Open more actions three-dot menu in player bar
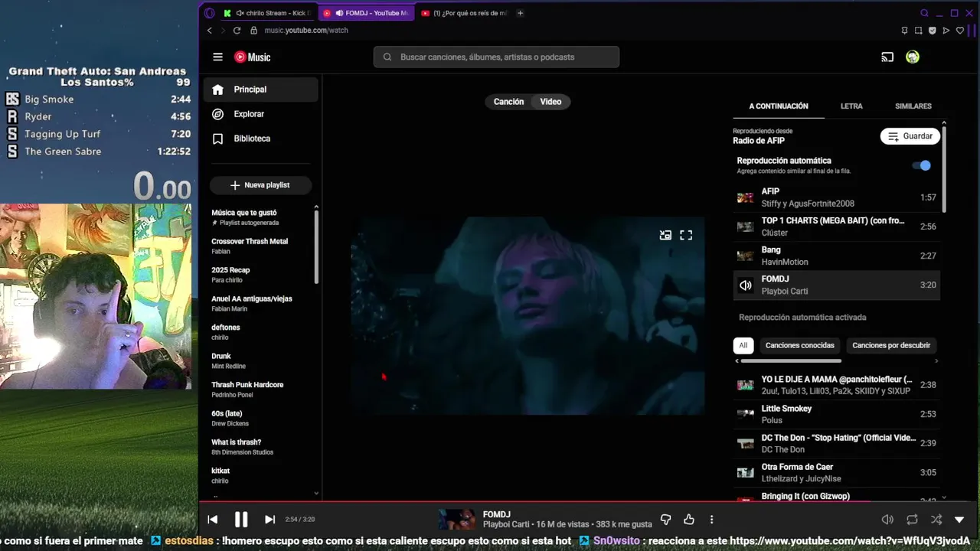Viewport: 980px width, 551px height. tap(711, 520)
